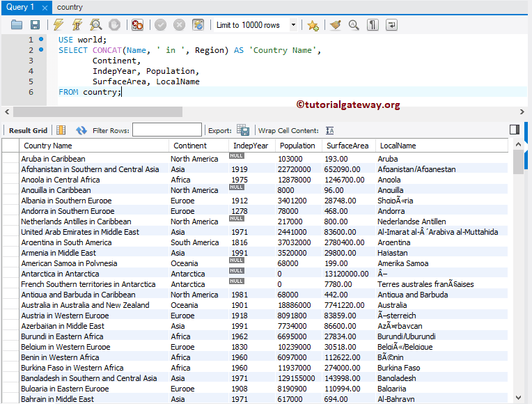Export recordset using the Export disk icon

click(x=242, y=130)
